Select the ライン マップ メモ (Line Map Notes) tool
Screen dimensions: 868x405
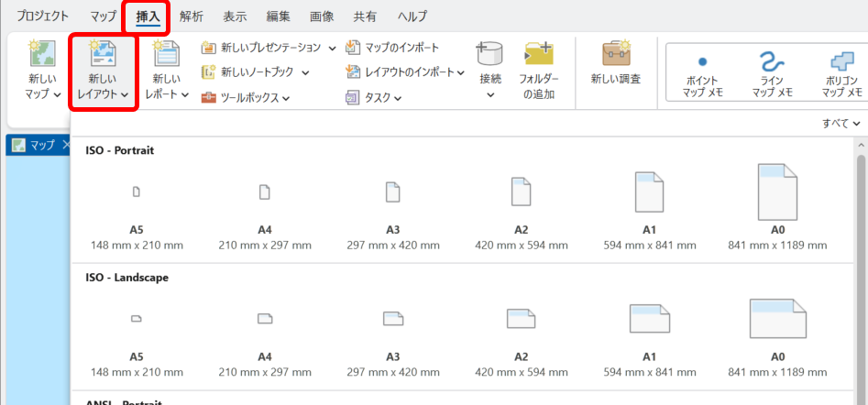(x=772, y=73)
